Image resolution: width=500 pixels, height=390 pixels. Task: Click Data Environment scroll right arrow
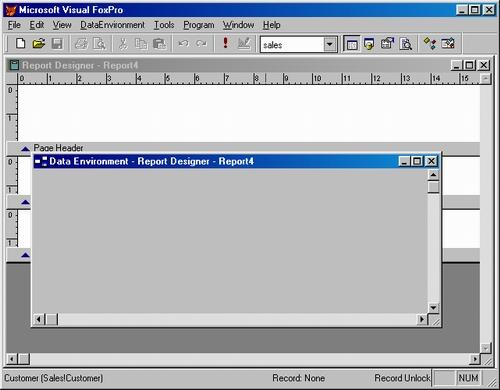coord(422,319)
